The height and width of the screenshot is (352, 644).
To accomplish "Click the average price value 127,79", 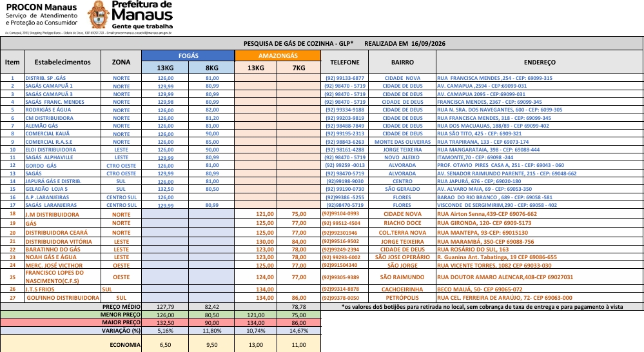I will tap(165, 307).
